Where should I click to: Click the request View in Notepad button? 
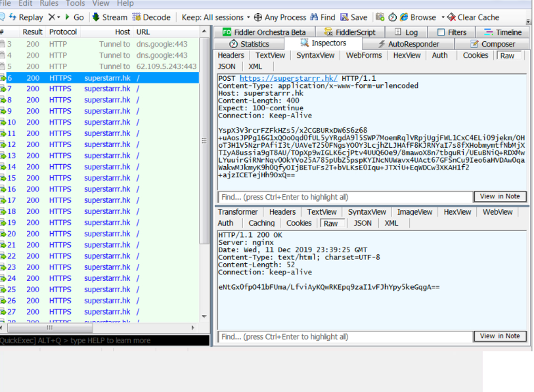[x=499, y=196]
